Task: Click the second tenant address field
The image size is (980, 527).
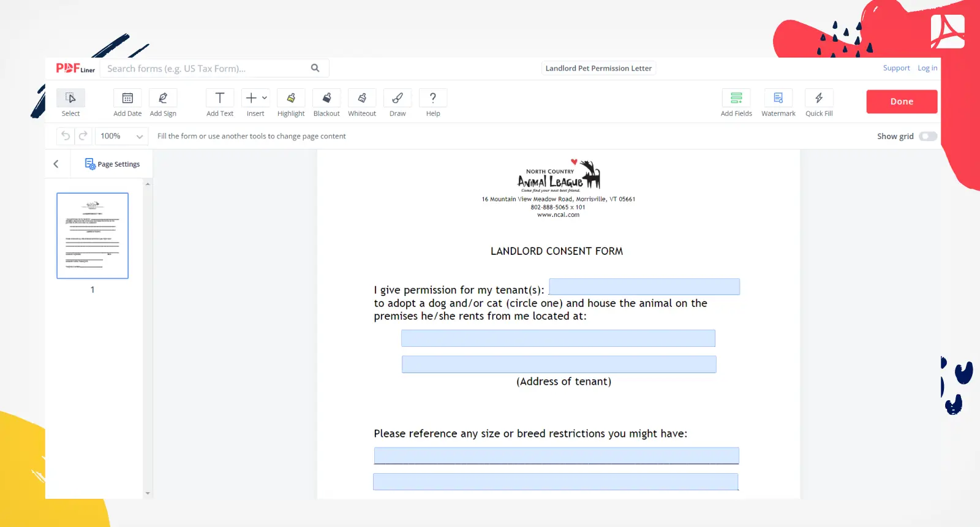Action: click(x=559, y=365)
